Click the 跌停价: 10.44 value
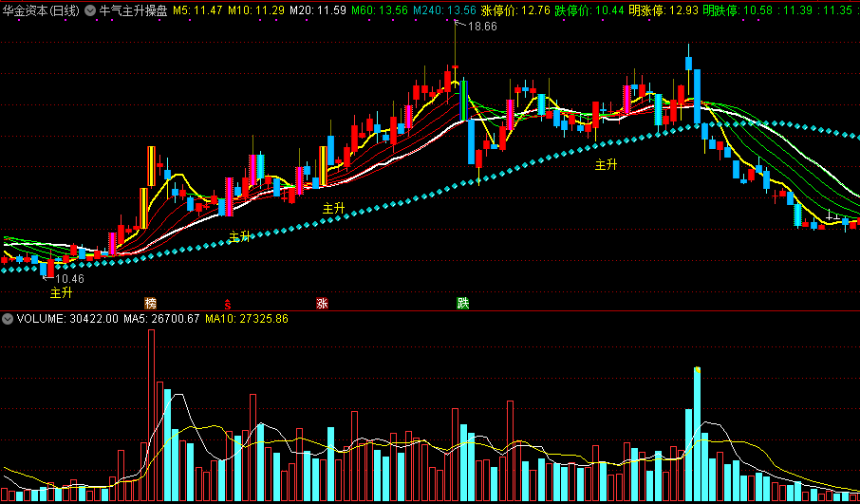This screenshot has width=860, height=504. (589, 10)
